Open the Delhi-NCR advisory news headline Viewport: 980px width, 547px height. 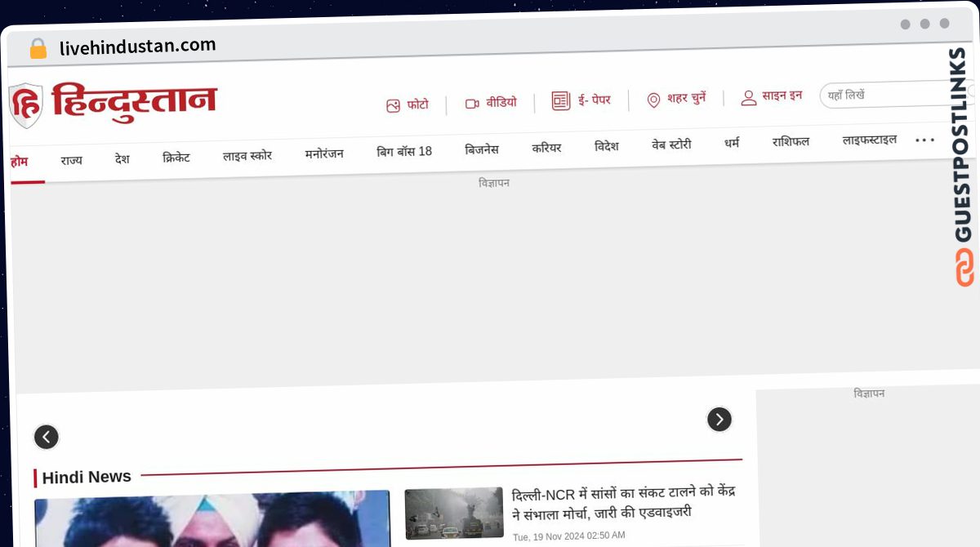point(625,503)
